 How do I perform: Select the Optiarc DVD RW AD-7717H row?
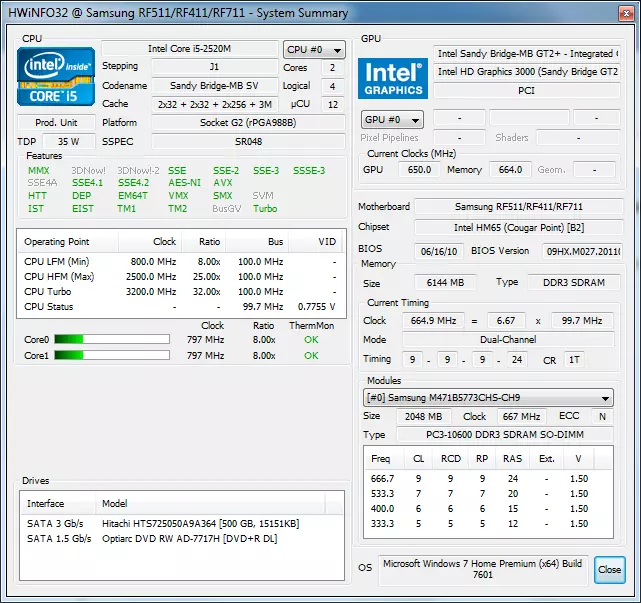point(182,539)
